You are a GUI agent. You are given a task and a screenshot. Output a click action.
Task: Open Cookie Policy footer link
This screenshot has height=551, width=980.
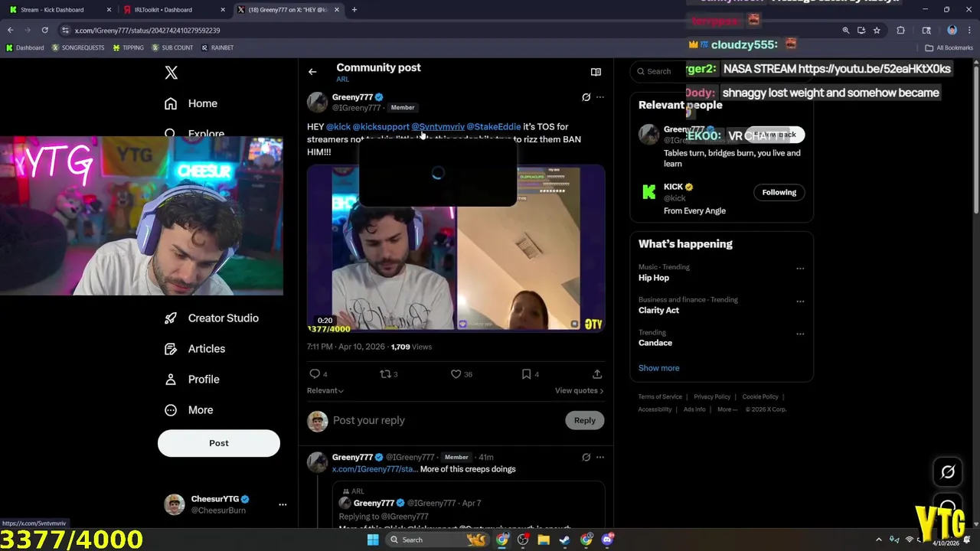point(760,397)
